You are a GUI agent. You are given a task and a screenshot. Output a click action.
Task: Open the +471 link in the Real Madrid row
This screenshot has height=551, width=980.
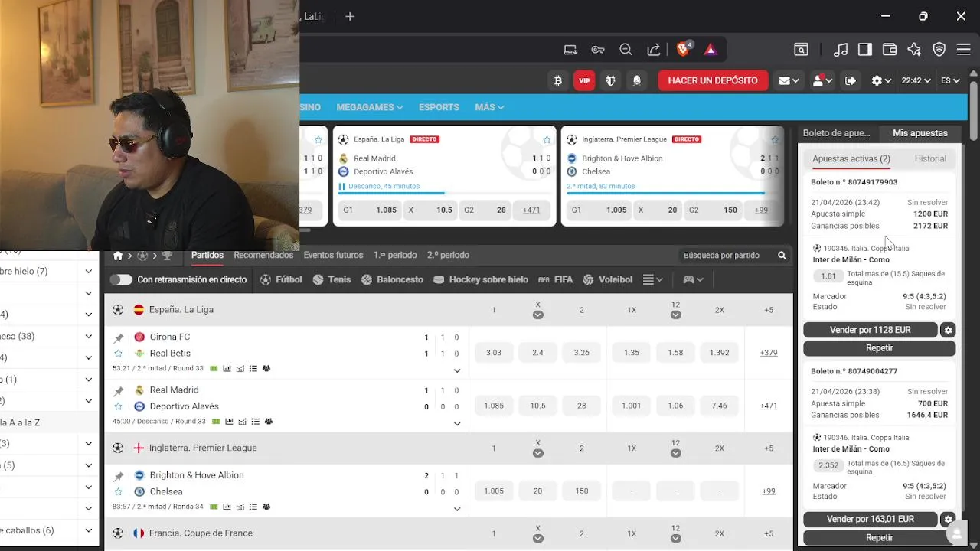tap(769, 406)
